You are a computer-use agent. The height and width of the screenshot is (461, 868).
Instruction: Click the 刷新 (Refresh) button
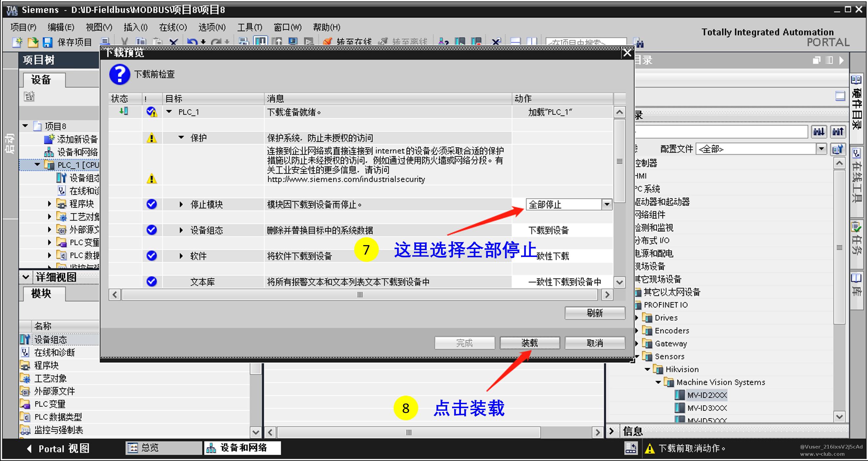click(595, 313)
